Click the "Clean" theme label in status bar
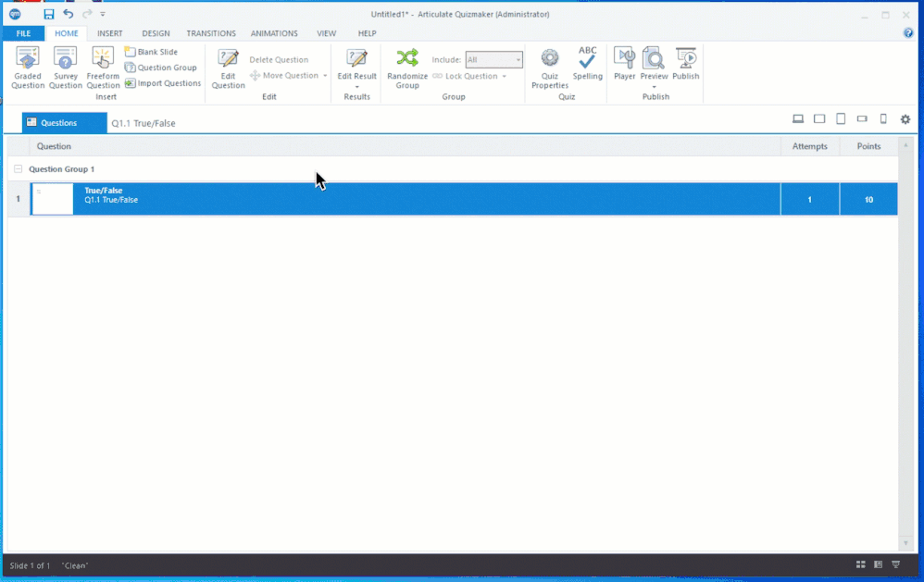 [75, 565]
